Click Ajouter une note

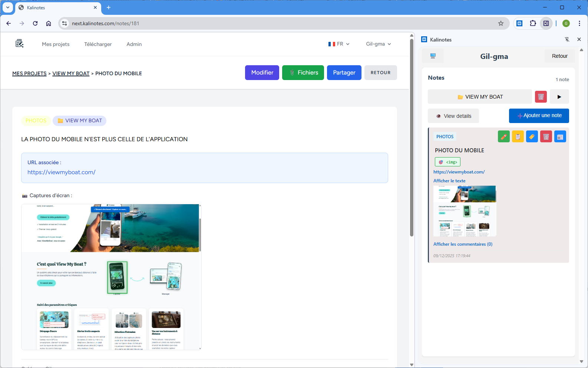(x=539, y=116)
